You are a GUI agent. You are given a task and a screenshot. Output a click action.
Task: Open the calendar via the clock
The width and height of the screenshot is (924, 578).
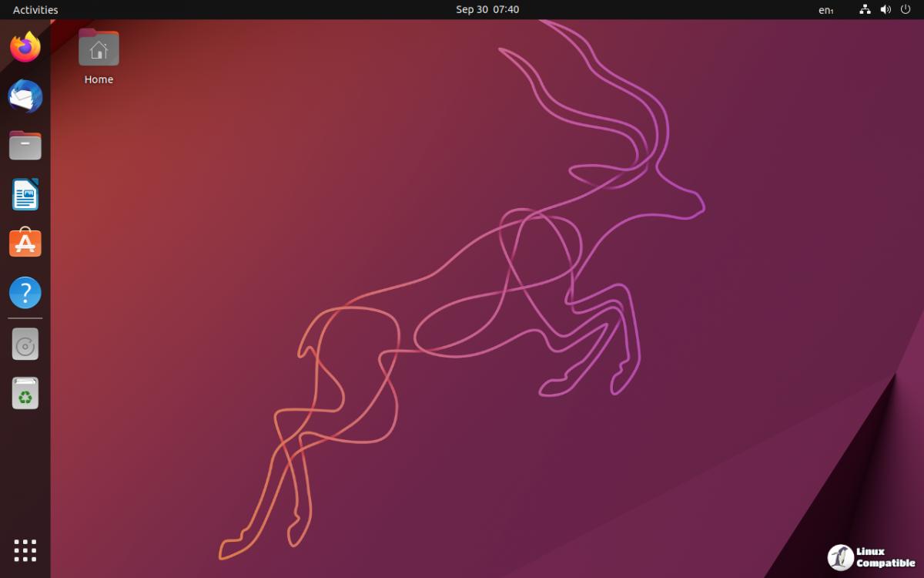[x=487, y=10]
